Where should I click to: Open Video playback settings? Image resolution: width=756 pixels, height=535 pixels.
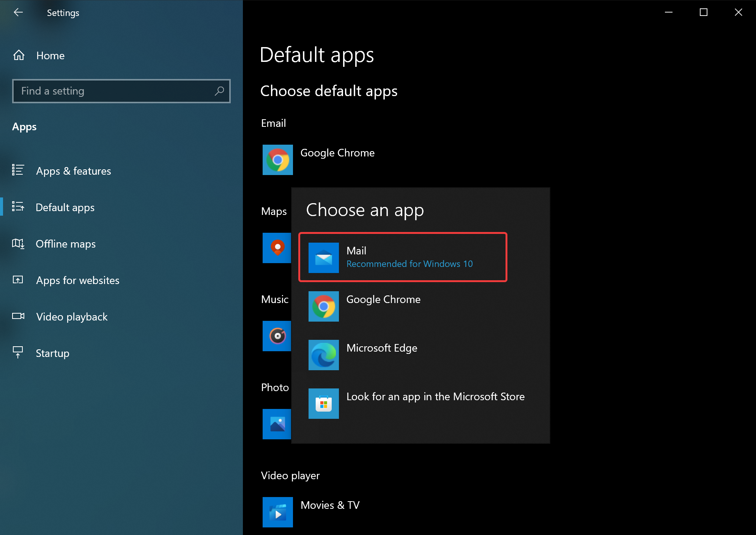tap(121, 317)
